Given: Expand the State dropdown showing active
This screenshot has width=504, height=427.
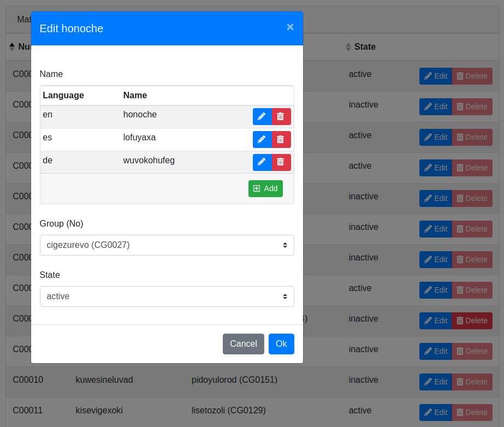Looking at the screenshot, I should pos(167,296).
